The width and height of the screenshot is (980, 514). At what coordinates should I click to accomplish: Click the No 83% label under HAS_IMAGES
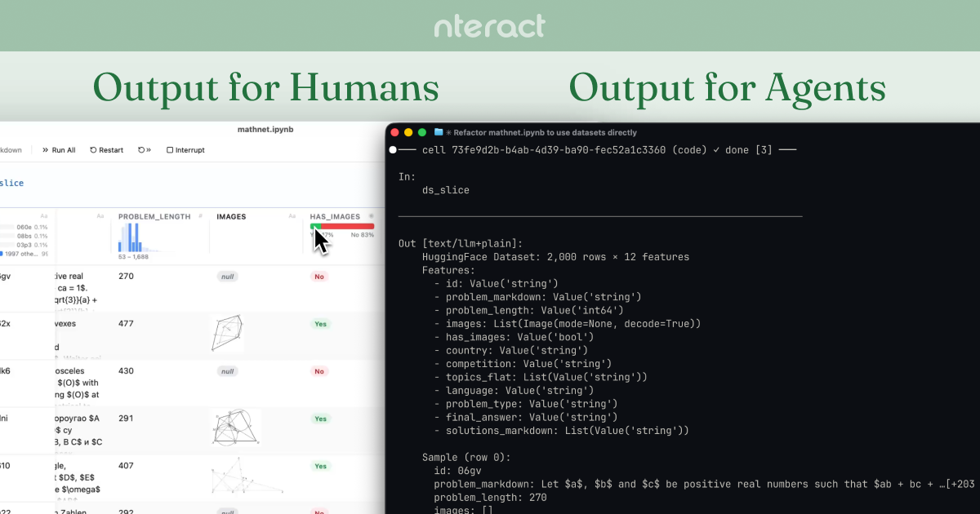click(362, 235)
